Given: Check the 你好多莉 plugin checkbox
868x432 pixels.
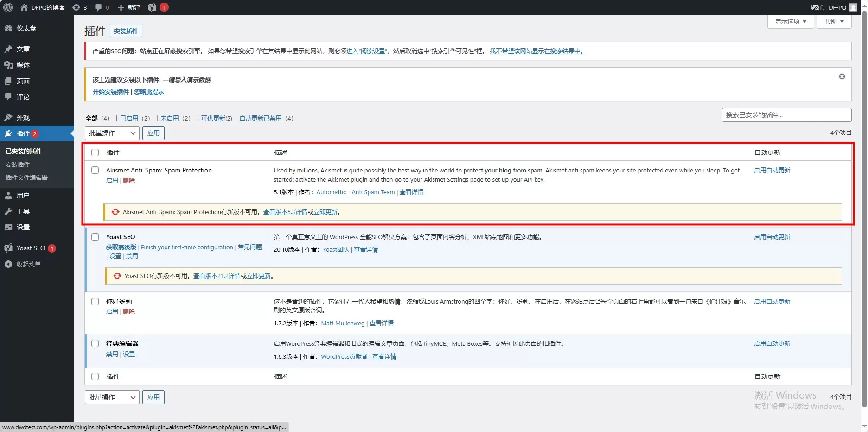Looking at the screenshot, I should (95, 301).
